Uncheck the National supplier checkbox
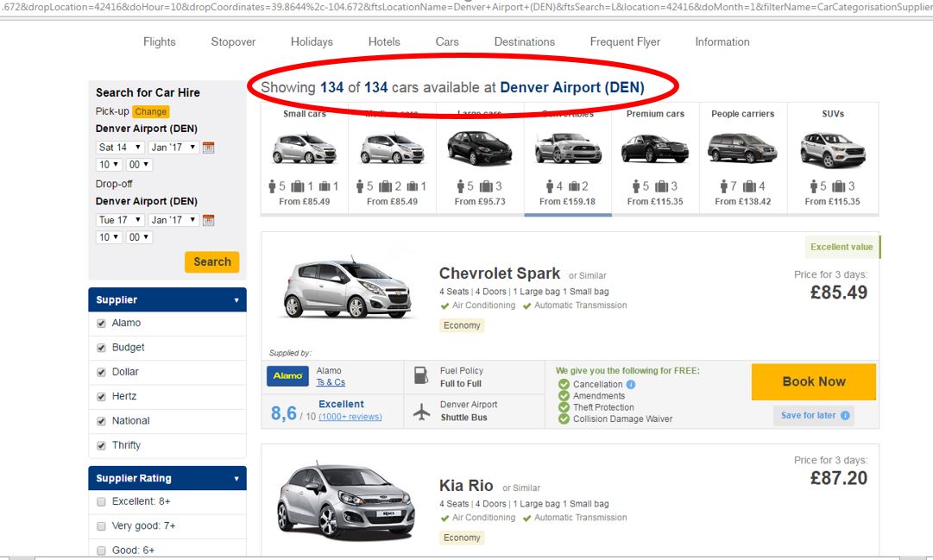Screen dimensions: 933x560 point(101,421)
